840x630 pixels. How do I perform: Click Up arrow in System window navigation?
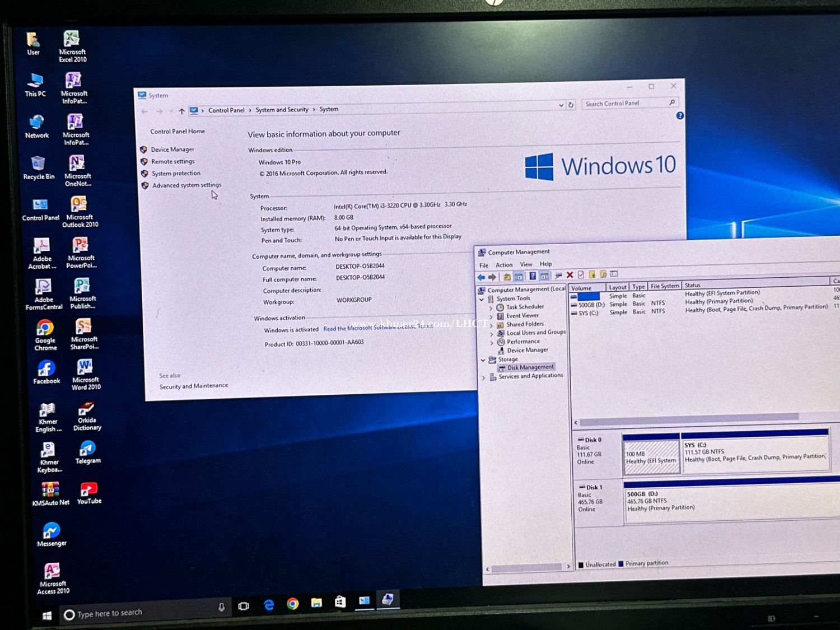pyautogui.click(x=181, y=111)
